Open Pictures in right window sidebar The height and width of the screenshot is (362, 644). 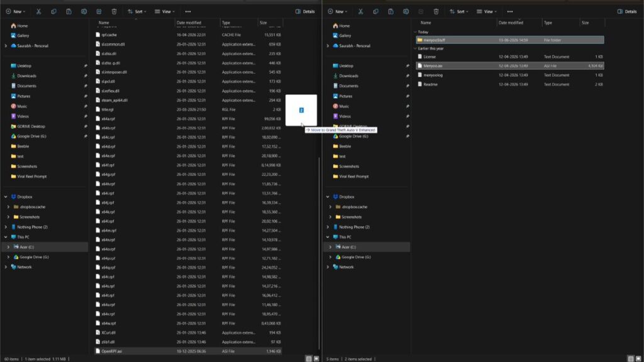click(x=342, y=96)
